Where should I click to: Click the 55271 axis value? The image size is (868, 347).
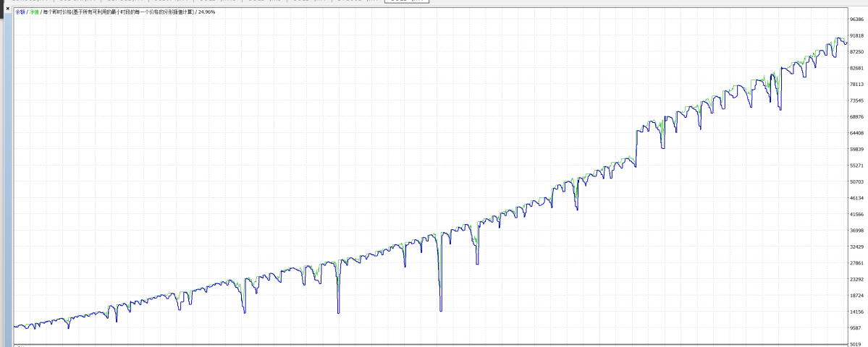coord(856,166)
